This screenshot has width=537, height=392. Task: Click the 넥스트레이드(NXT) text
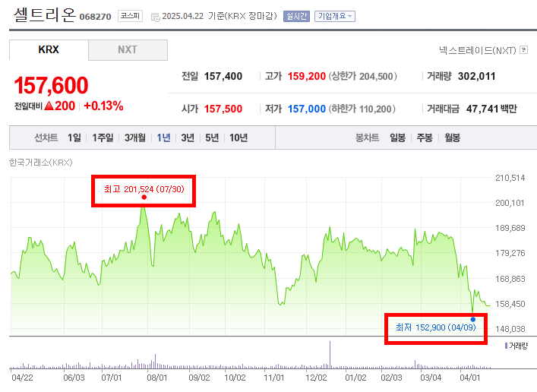click(x=478, y=50)
